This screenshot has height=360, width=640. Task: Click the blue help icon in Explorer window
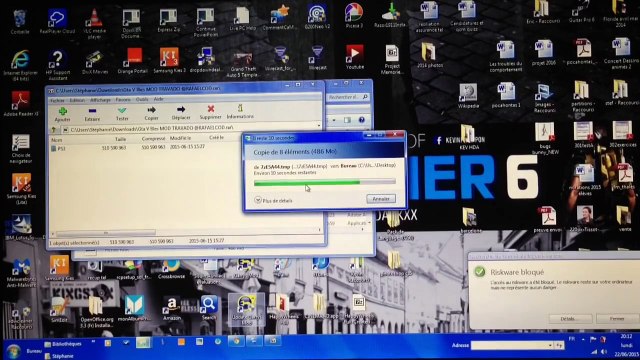362,120
